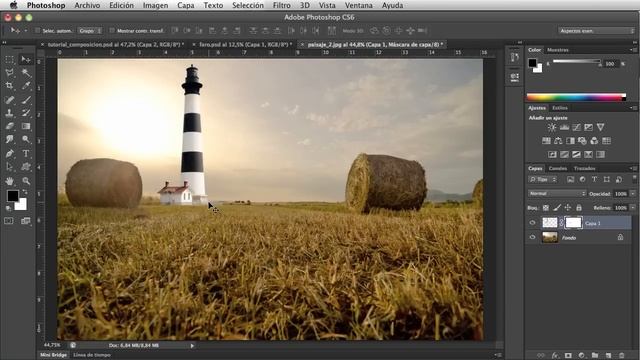Open the Capas panel options menu
640x360 pixels.
pos(633,168)
